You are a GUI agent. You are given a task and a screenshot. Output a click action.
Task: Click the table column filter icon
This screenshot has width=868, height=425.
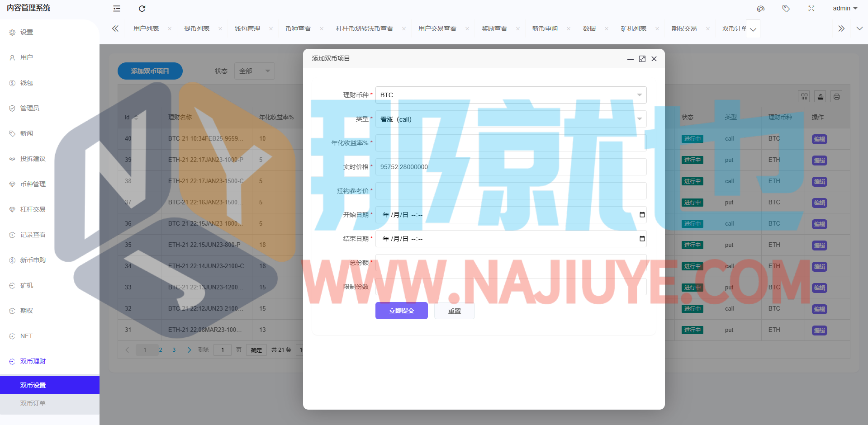pos(804,96)
